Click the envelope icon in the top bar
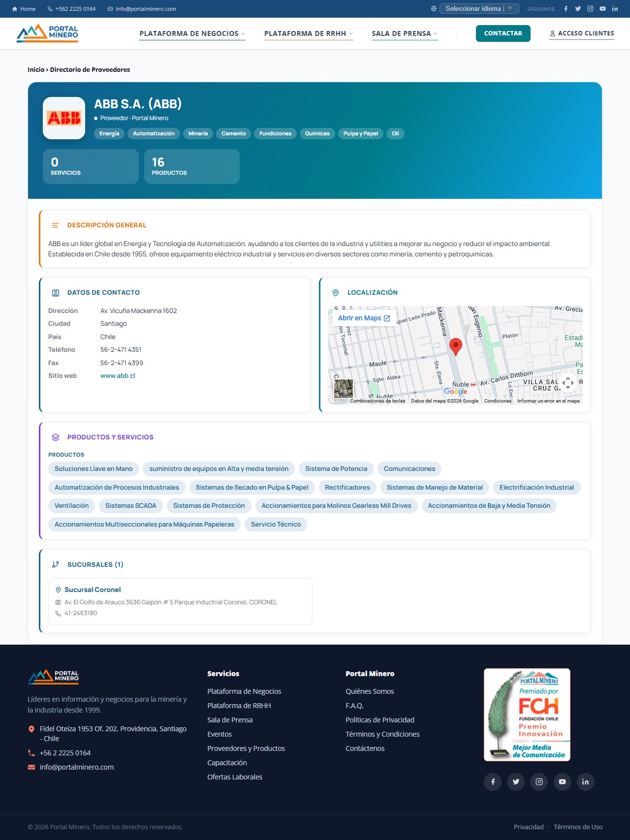This screenshot has height=840, width=630. click(110, 9)
